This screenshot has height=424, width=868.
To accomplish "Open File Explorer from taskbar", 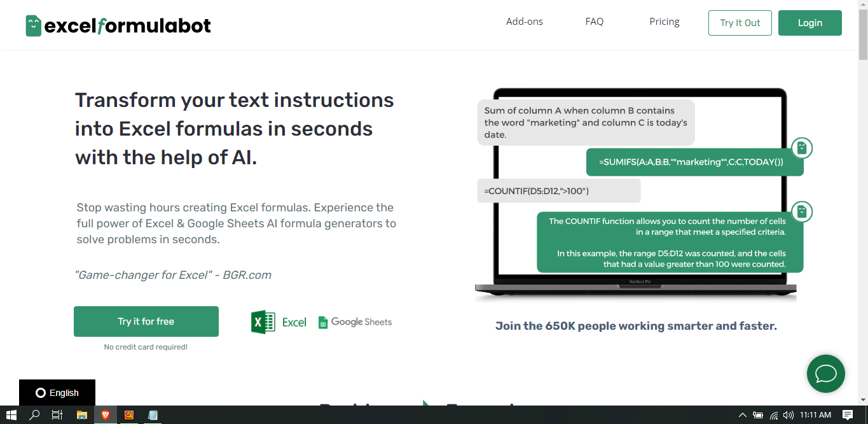I will click(x=81, y=415).
